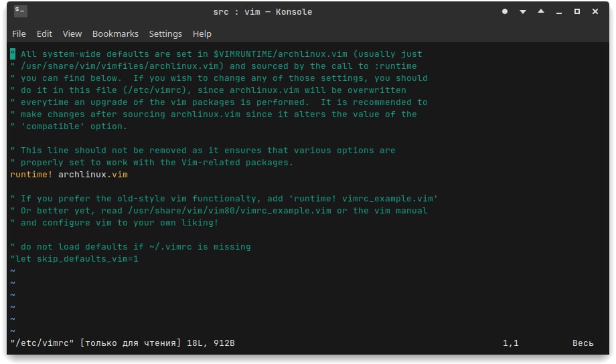
Task: Click the keep-above up-triangle icon
Action: [x=541, y=11]
